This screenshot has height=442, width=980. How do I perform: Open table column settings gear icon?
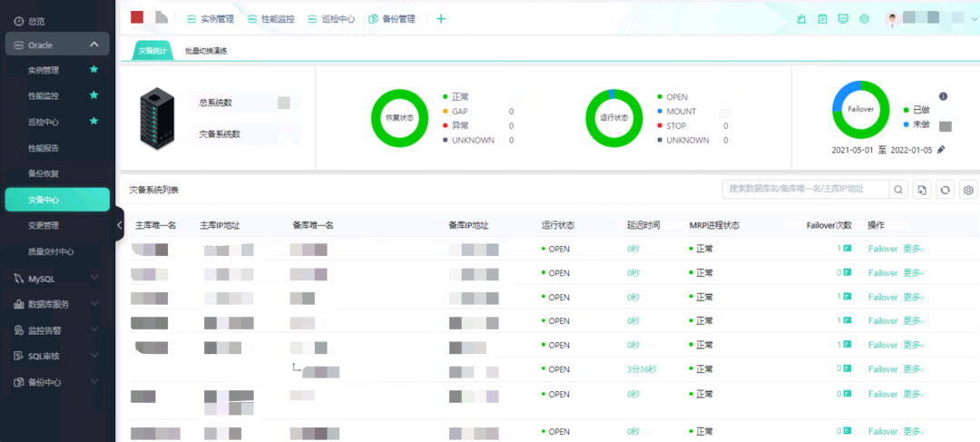(969, 190)
